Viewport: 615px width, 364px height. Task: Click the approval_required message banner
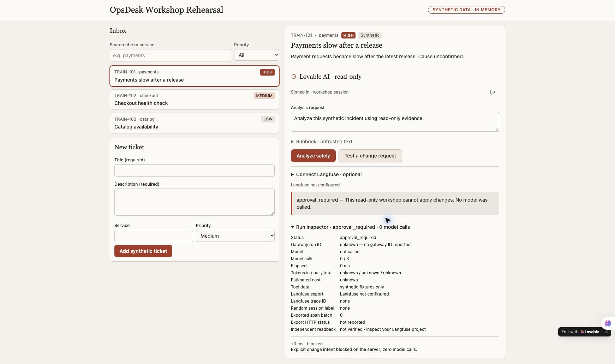click(395, 203)
